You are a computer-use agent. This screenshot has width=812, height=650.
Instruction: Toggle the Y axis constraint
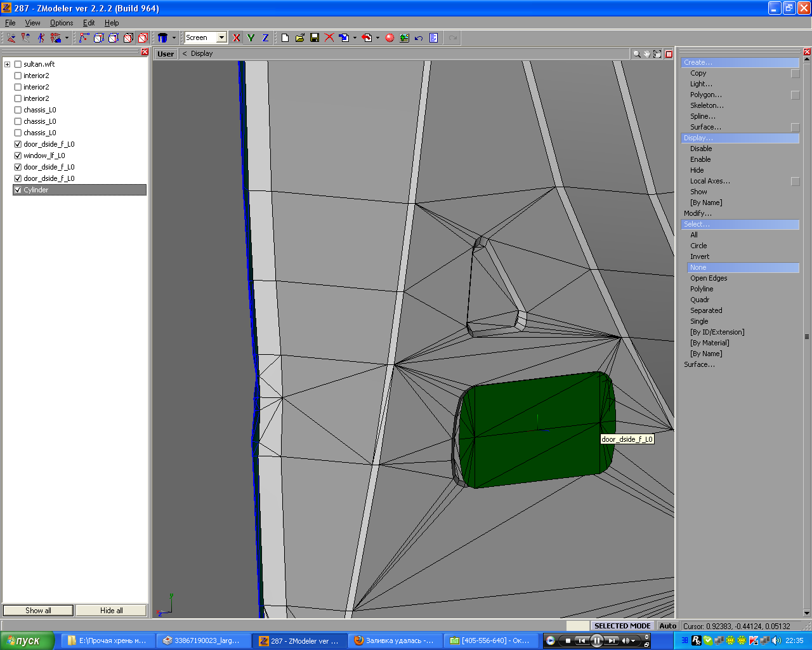tap(251, 38)
